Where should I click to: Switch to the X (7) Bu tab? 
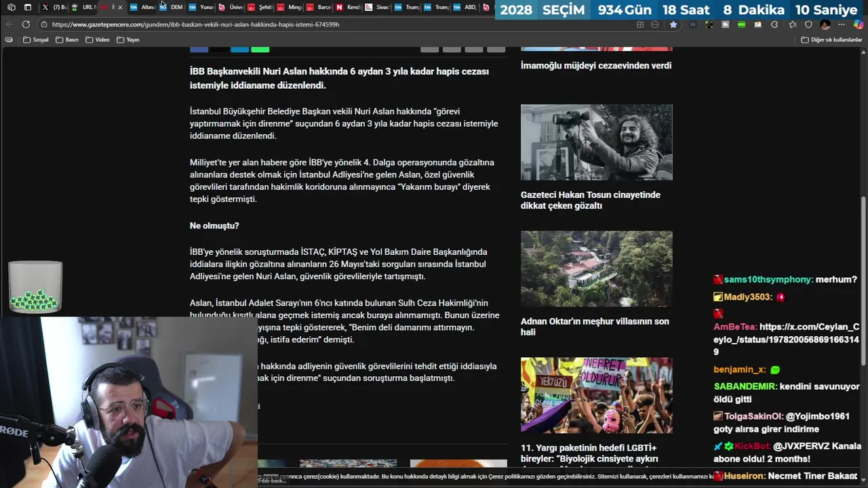(x=55, y=7)
